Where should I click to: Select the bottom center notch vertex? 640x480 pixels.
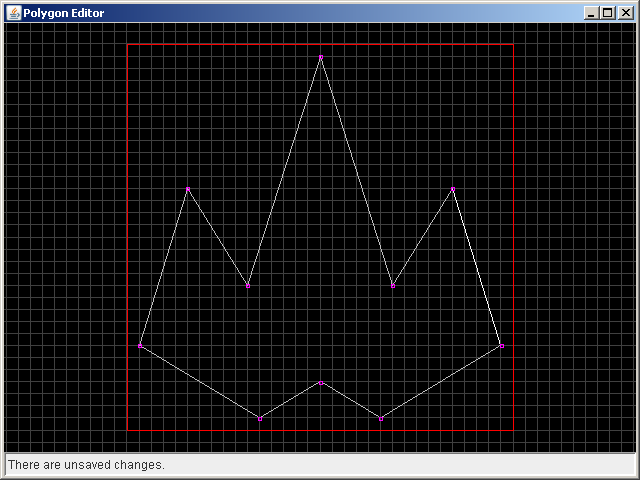coord(321,383)
